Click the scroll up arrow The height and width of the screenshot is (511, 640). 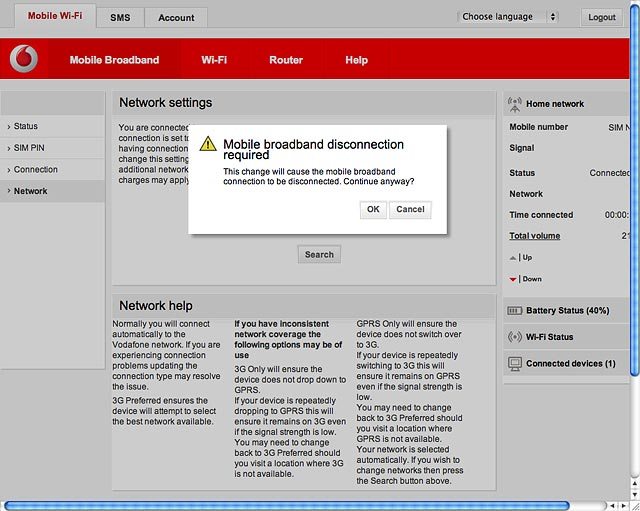tap(635, 484)
